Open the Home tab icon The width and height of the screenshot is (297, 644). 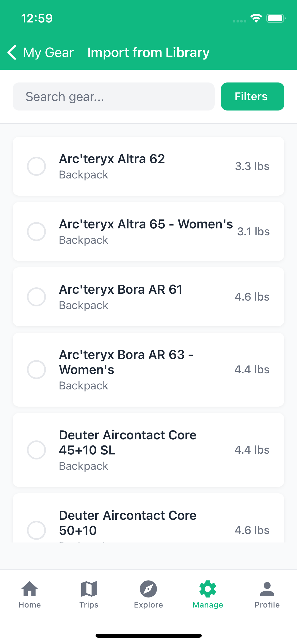tap(30, 589)
